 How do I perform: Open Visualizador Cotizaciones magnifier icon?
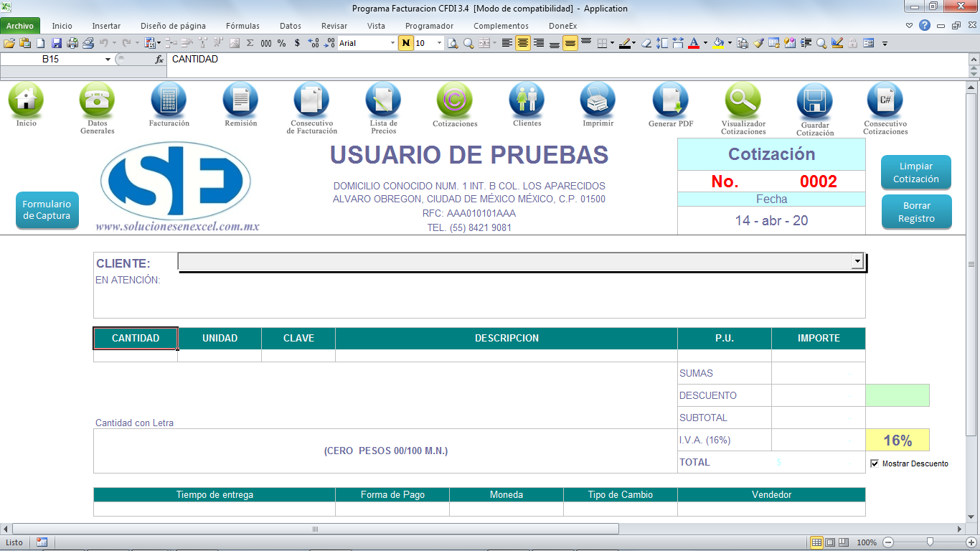pos(743,100)
